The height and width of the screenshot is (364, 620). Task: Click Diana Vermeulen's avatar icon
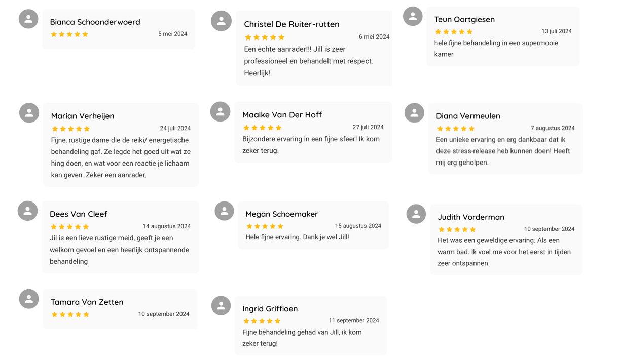click(414, 113)
